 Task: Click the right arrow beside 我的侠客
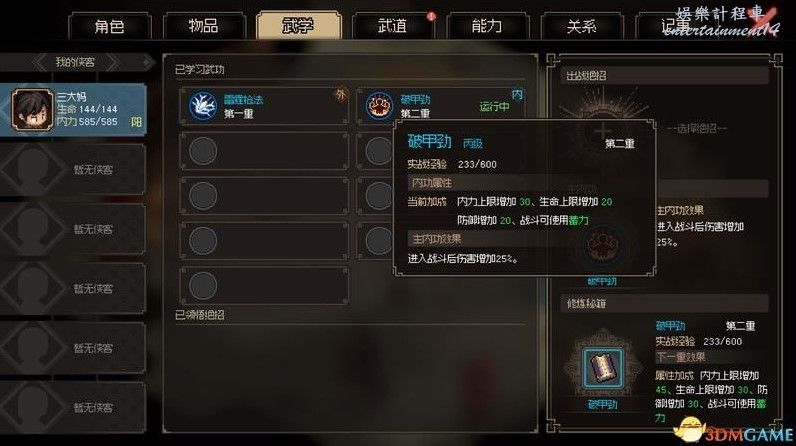click(114, 62)
